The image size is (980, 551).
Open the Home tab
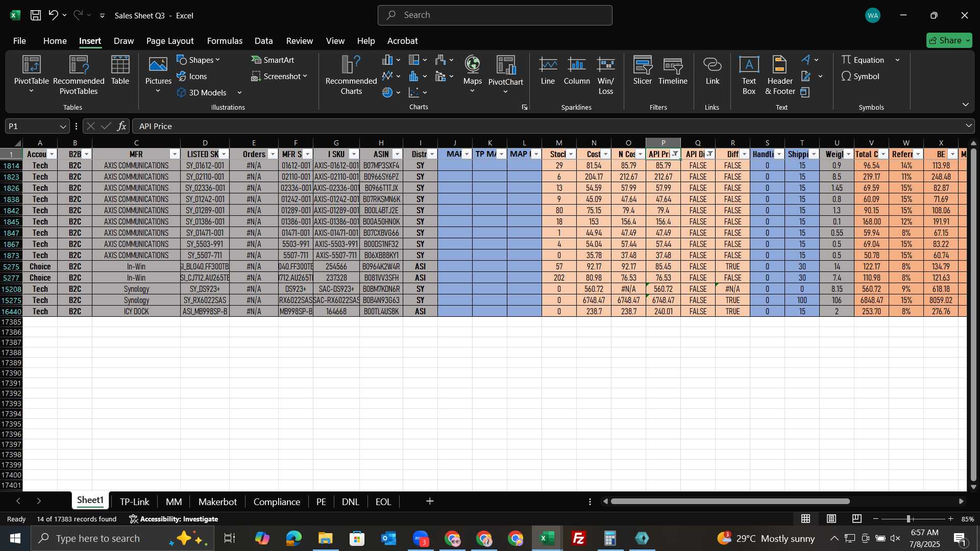click(55, 41)
